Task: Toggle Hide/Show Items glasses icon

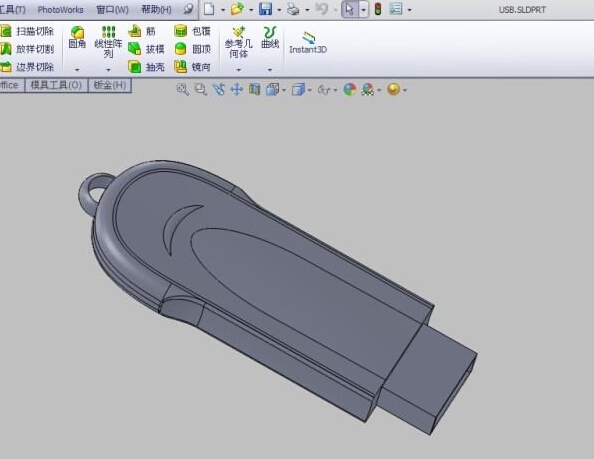Action: [324, 90]
